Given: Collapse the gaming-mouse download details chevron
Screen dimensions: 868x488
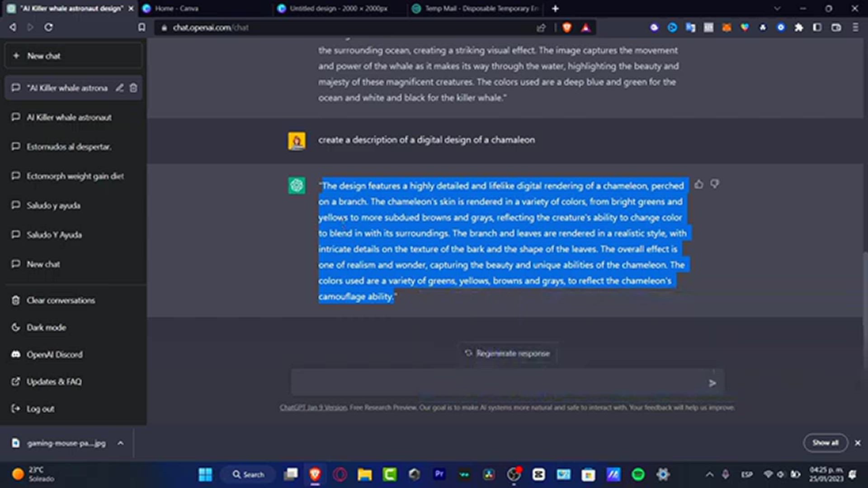Looking at the screenshot, I should click(x=120, y=443).
